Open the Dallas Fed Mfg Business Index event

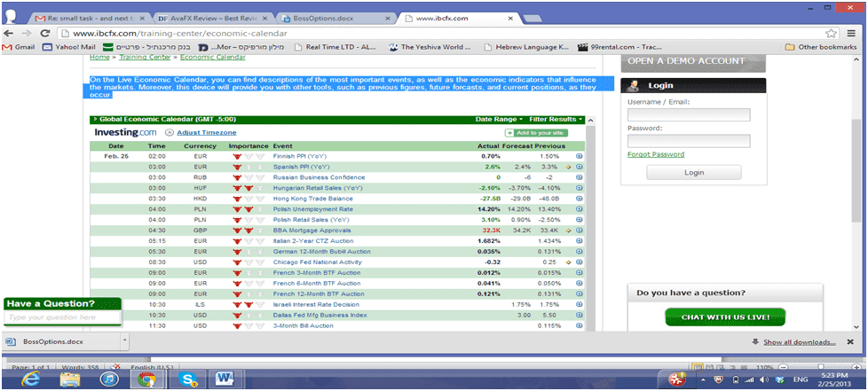coord(320,316)
